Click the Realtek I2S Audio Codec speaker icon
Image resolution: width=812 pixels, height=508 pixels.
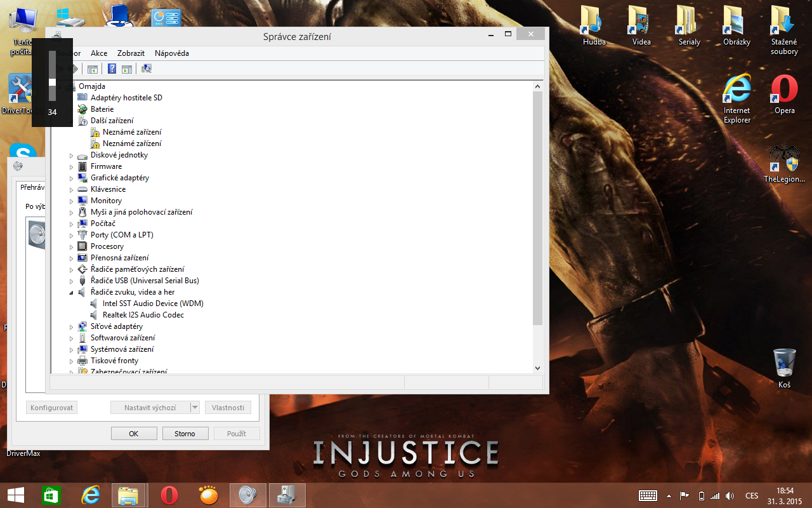(95, 315)
